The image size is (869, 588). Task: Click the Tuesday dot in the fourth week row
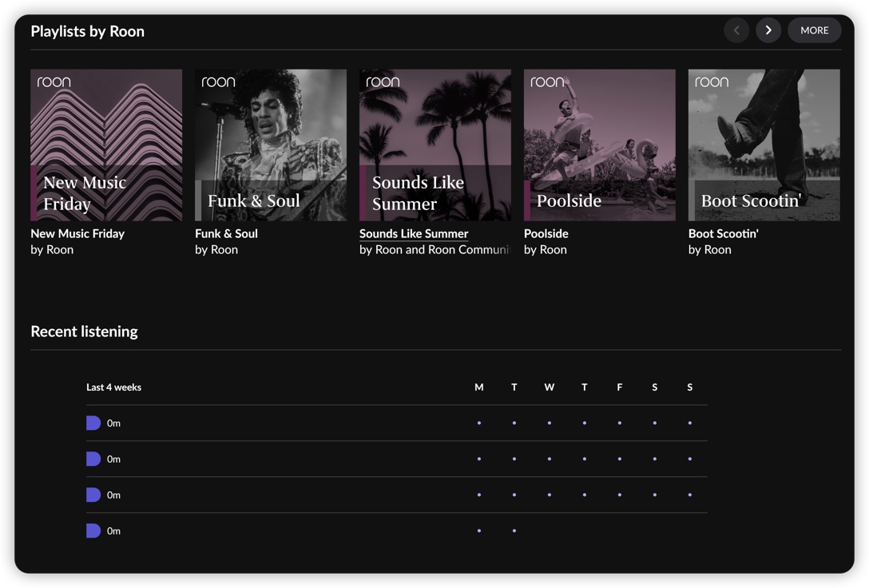pyautogui.click(x=514, y=531)
